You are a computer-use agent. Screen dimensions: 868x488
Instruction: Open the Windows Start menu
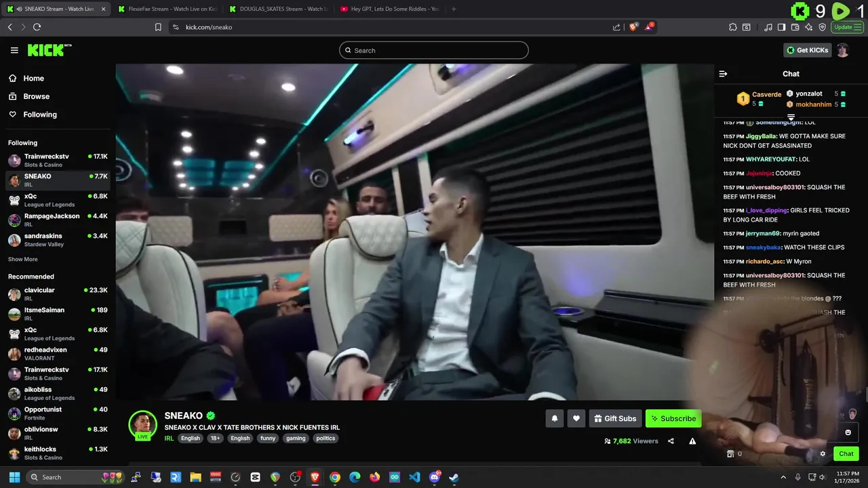(14, 477)
